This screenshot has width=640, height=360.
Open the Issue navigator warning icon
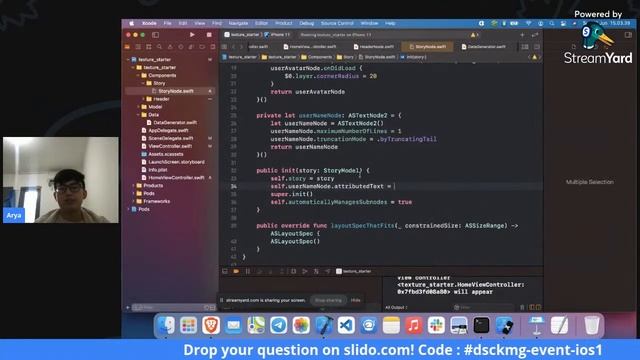point(170,47)
